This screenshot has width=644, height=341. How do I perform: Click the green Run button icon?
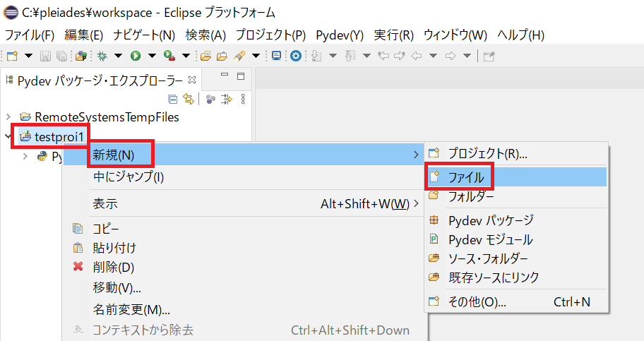click(136, 56)
